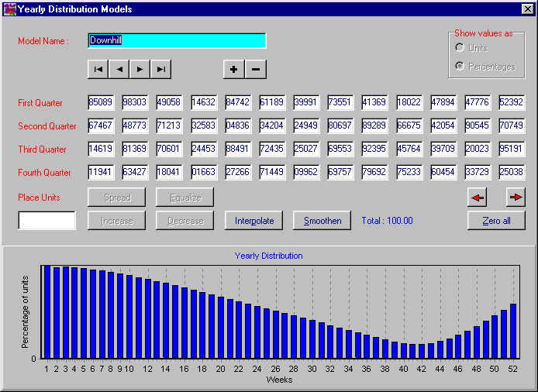Select Fourth Quarter cell 18041
The height and width of the screenshot is (392, 538).
[169, 172]
